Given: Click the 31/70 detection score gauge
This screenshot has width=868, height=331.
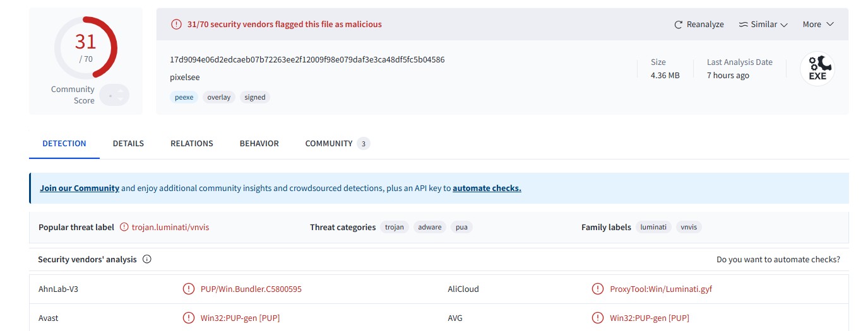Looking at the screenshot, I should 86,49.
